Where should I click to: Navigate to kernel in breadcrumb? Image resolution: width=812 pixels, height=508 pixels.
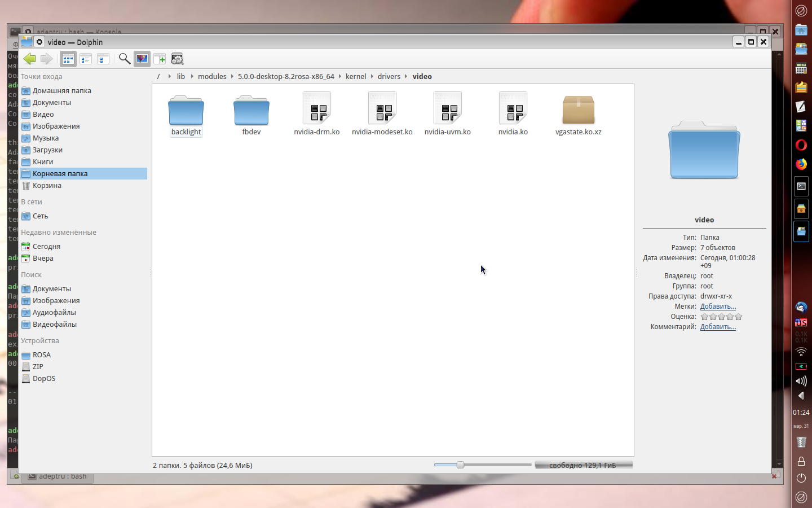click(x=356, y=77)
